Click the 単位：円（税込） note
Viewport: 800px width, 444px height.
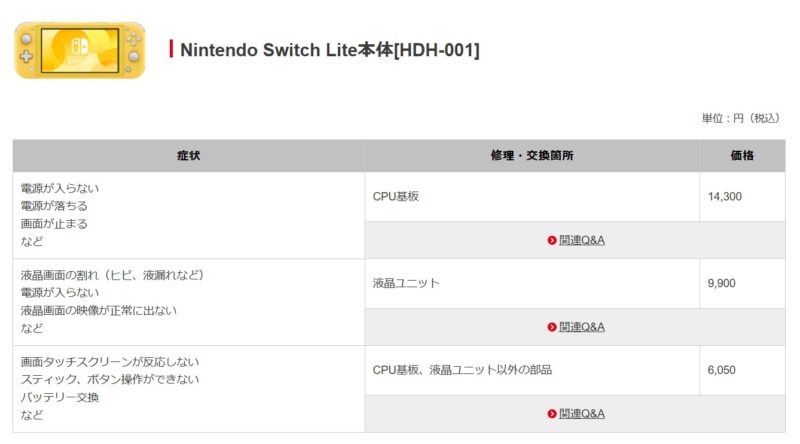741,118
